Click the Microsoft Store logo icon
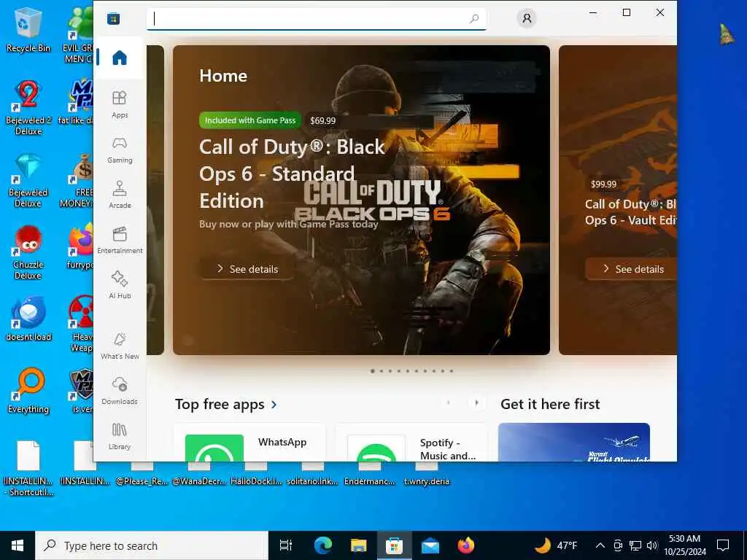This screenshot has width=747, height=560. tap(113, 18)
